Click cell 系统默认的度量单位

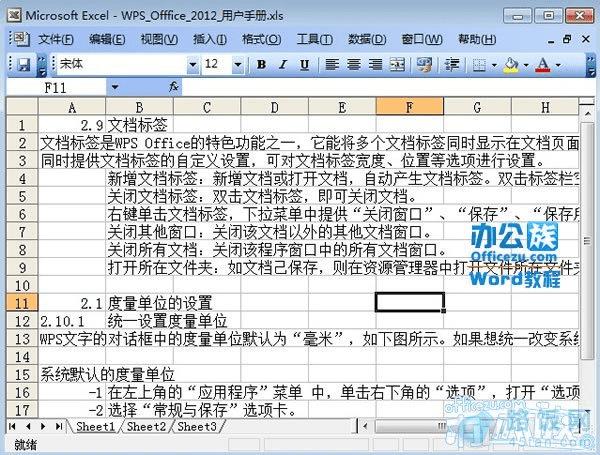coord(72,374)
